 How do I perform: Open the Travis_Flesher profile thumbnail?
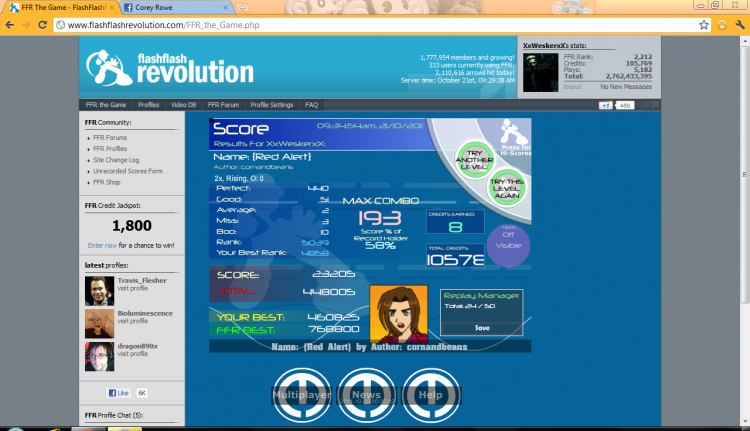tap(99, 291)
